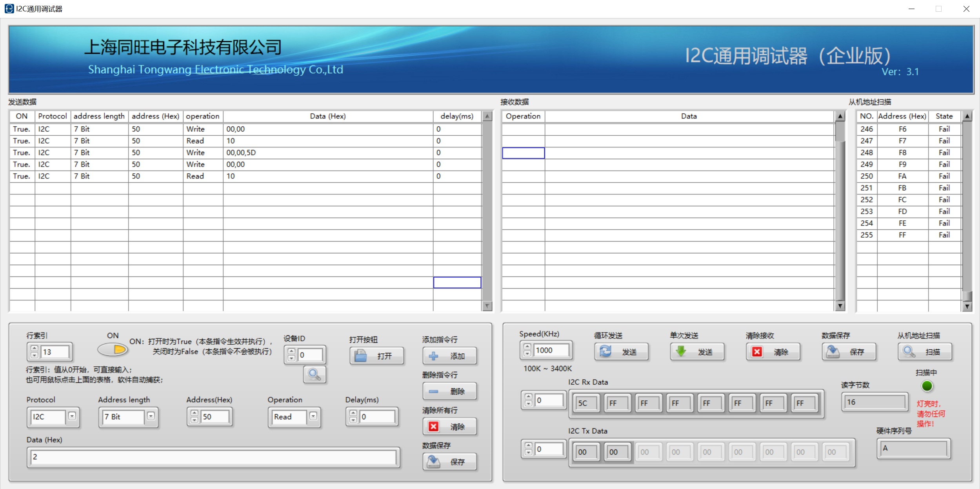Click the last Rx Data byte FF
980x489 pixels.
[x=804, y=403]
